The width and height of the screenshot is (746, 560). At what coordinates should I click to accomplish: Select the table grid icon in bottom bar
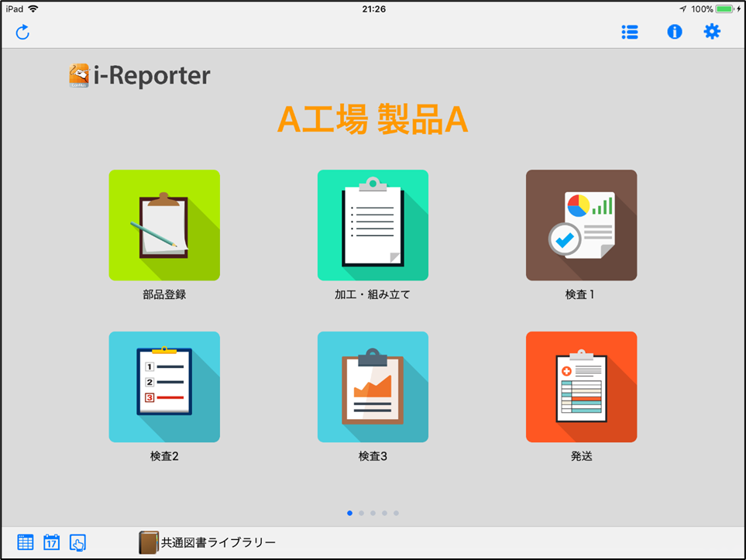pos(26,542)
